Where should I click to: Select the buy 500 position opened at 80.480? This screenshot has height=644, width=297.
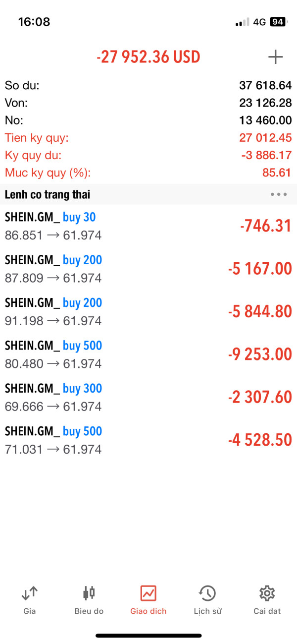148,354
